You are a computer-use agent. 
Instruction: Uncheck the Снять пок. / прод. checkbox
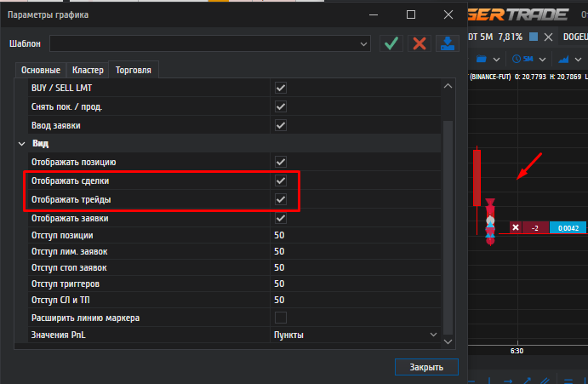coord(281,106)
